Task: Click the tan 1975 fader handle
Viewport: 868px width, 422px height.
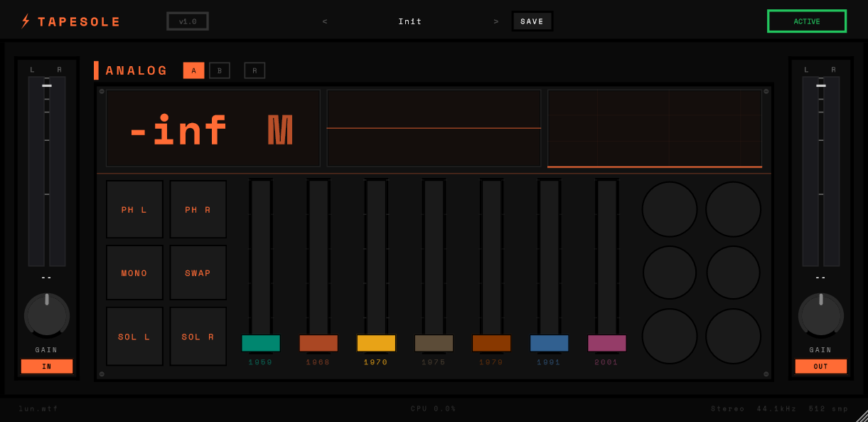Action: (434, 343)
